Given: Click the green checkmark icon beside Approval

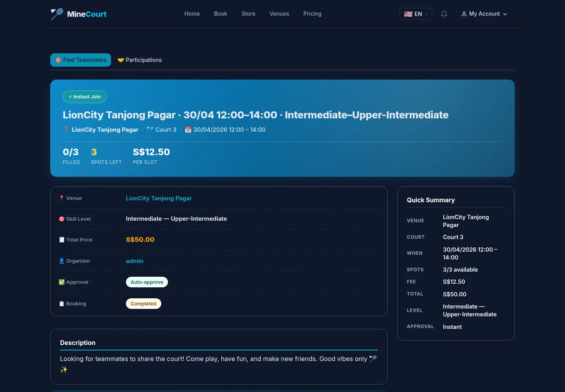Looking at the screenshot, I should [62, 282].
